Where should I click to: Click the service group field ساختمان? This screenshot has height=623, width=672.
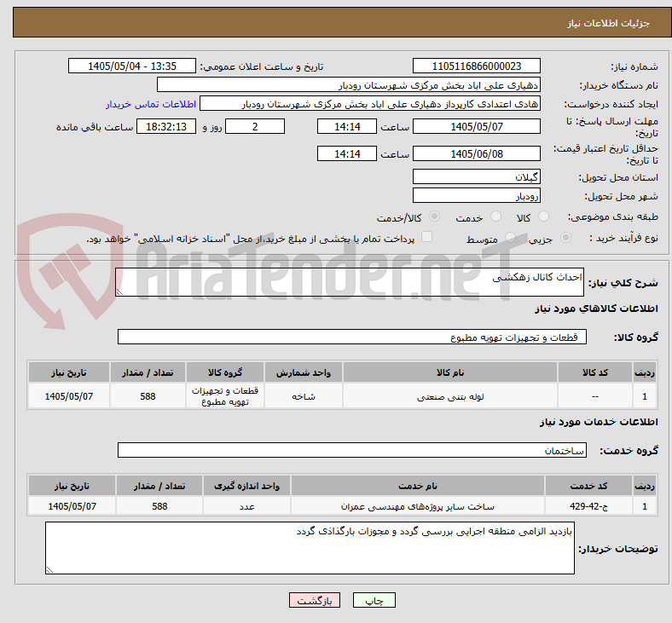(x=352, y=450)
